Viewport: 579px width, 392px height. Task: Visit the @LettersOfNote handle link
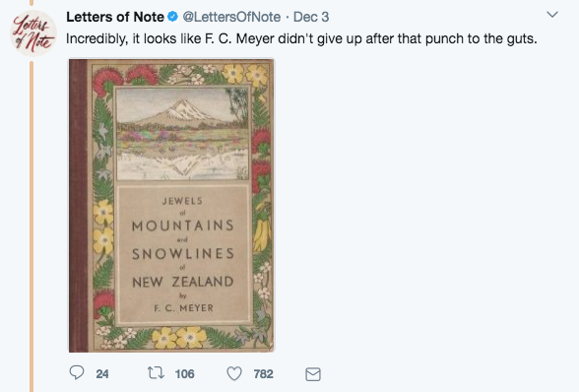point(231,17)
